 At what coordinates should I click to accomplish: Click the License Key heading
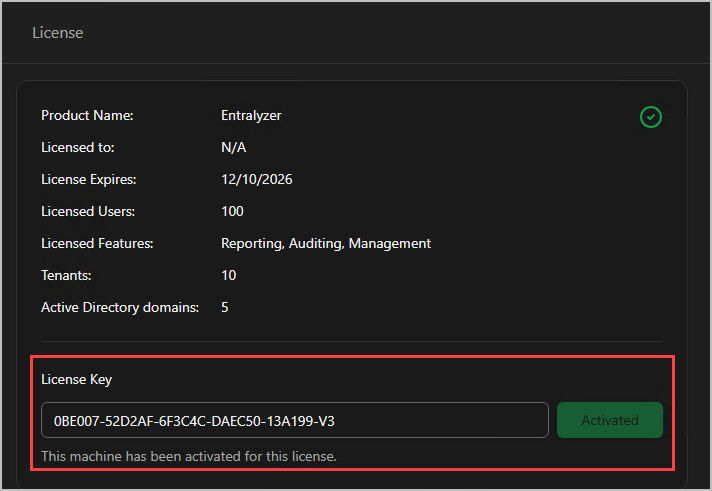point(75,379)
